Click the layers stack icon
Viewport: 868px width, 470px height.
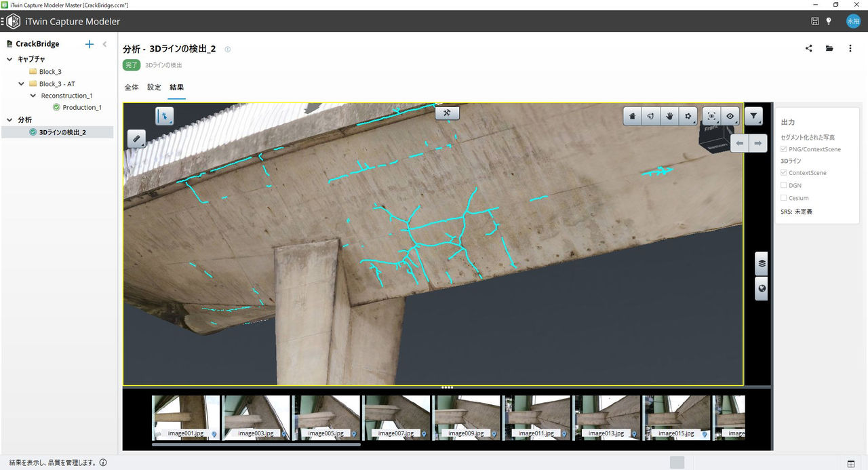(762, 263)
